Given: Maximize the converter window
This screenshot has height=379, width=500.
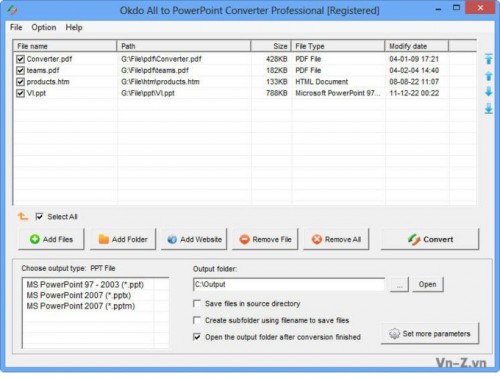Looking at the screenshot, I should [456, 8].
